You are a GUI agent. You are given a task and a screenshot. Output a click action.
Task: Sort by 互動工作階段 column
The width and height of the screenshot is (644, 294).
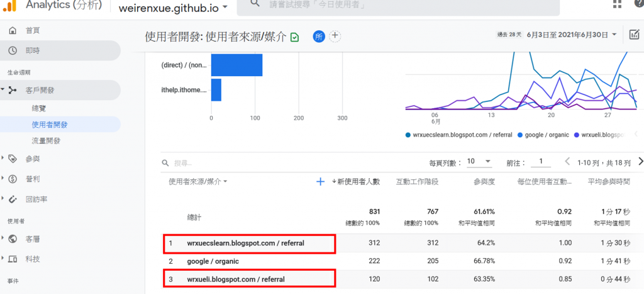417,181
